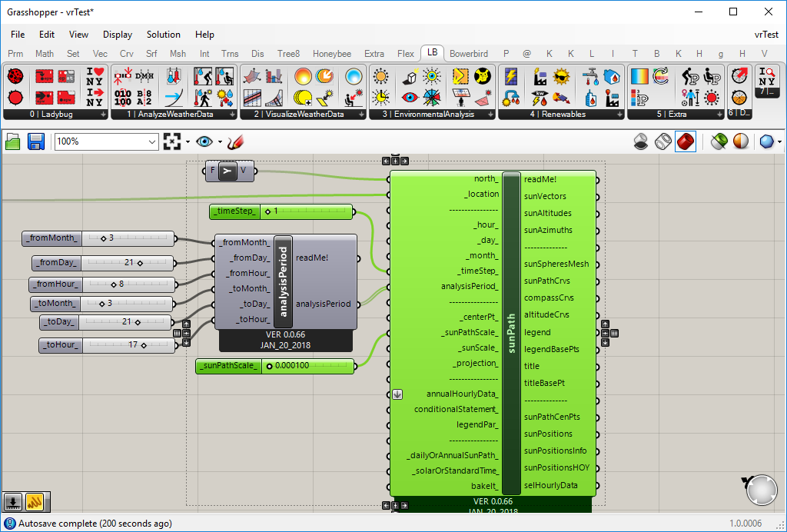787x532 pixels.
Task: Click the solar panel lightning icon
Action: point(510,76)
